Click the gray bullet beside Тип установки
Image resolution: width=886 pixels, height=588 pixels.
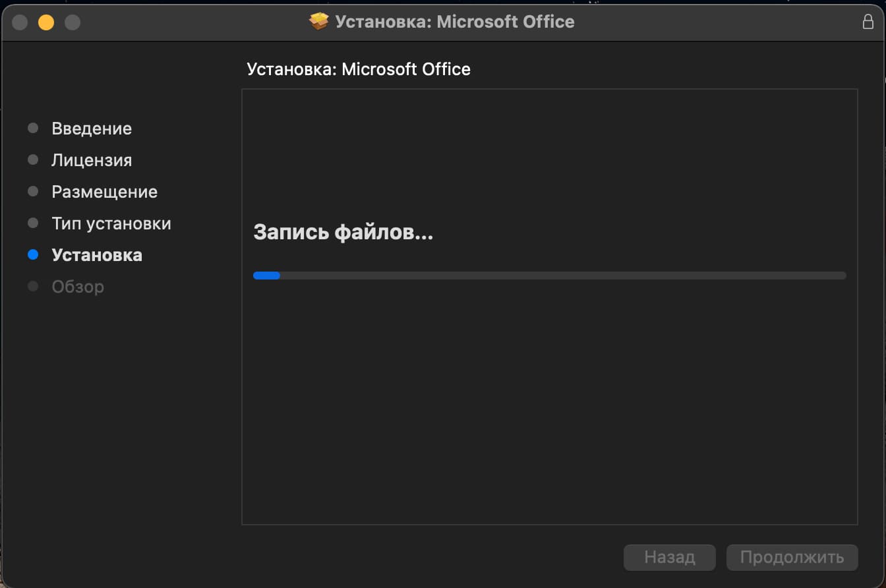[x=33, y=223]
